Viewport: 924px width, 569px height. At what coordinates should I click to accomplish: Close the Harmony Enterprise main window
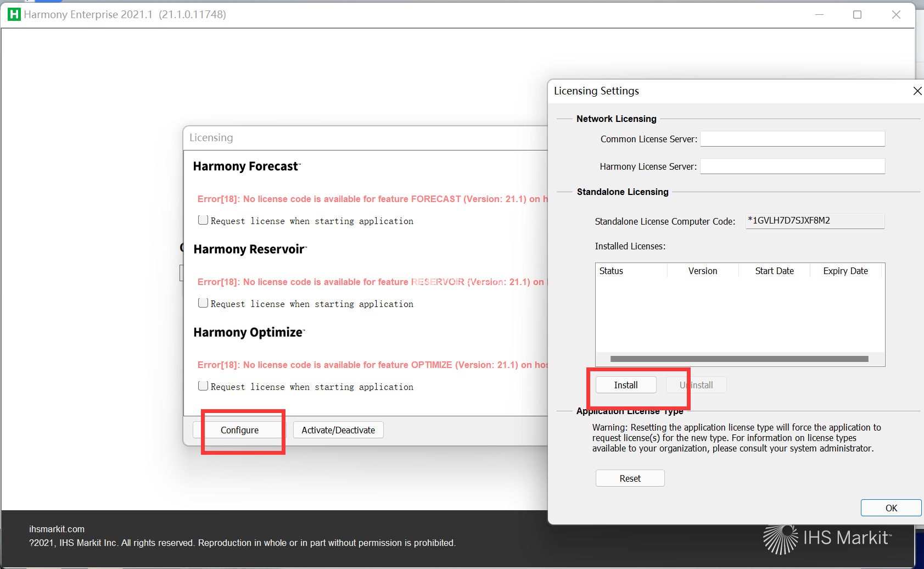click(x=896, y=14)
